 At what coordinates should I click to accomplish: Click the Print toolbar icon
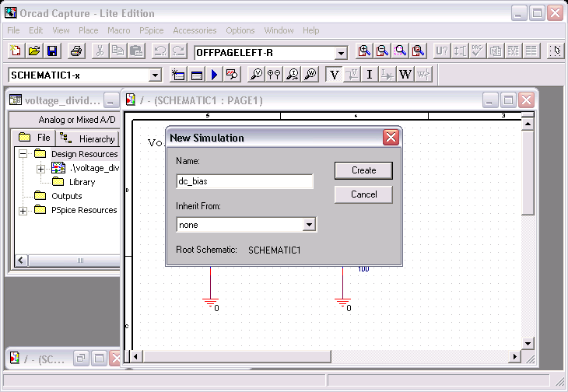point(76,51)
